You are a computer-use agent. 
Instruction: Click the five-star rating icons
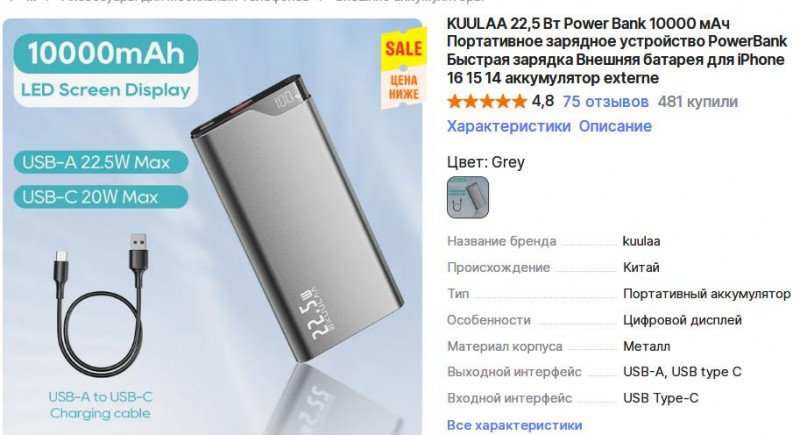(486, 101)
